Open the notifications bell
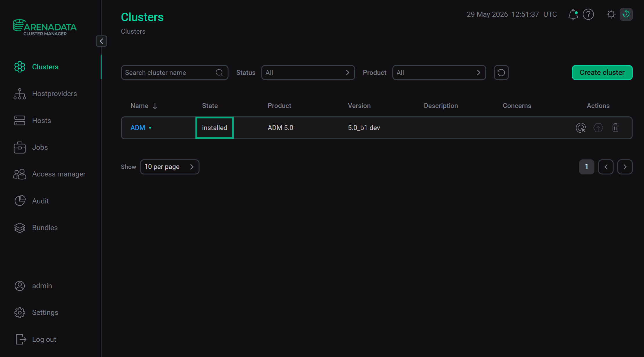644x357 pixels. coord(573,14)
